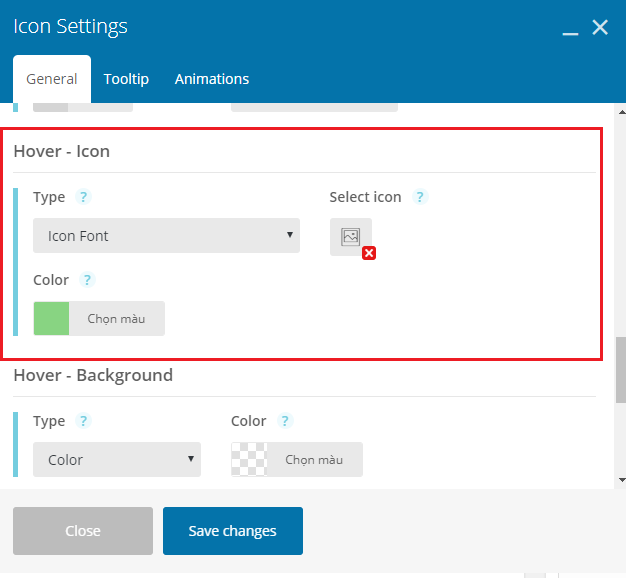The height and width of the screenshot is (578, 626).
Task: Click the help icon next to Hover Icon Color
Action: click(87, 280)
